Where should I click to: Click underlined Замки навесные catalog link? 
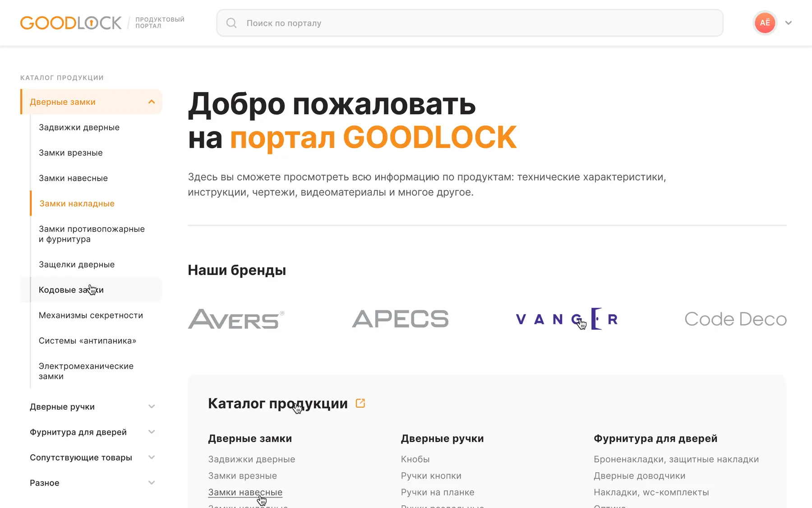tap(245, 492)
